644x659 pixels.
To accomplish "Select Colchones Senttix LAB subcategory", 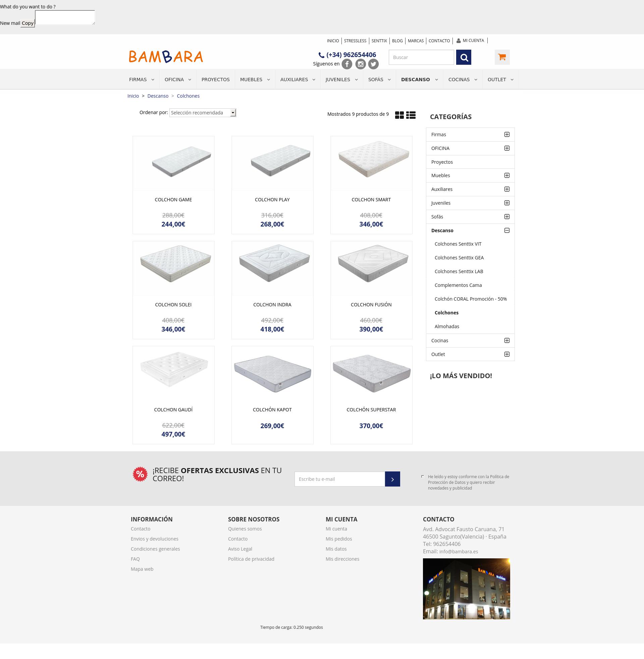I will point(459,271).
